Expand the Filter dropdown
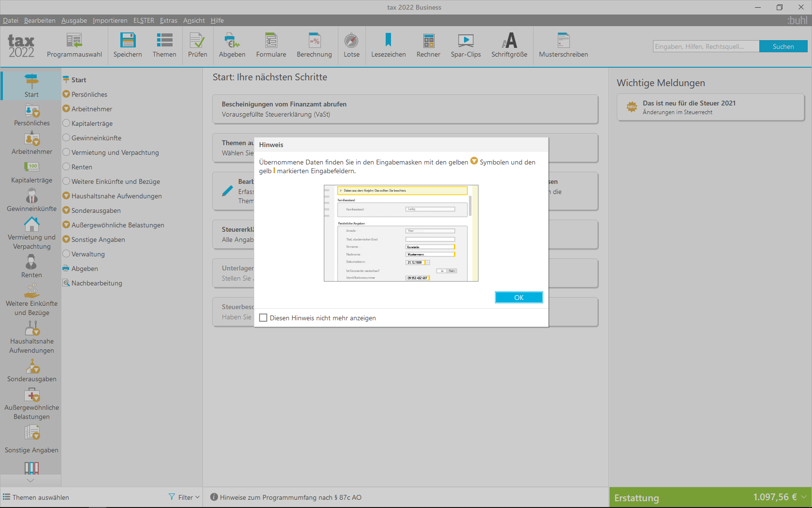 coord(184,497)
